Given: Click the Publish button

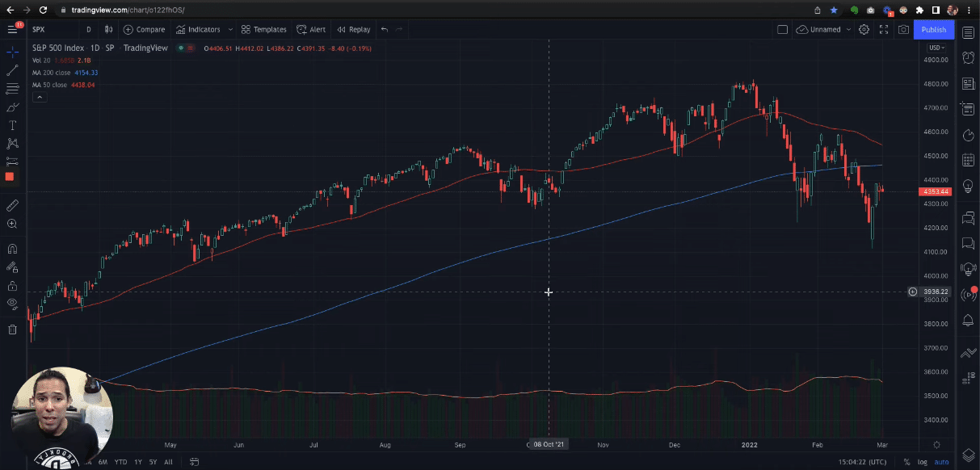Looking at the screenshot, I should click(933, 30).
